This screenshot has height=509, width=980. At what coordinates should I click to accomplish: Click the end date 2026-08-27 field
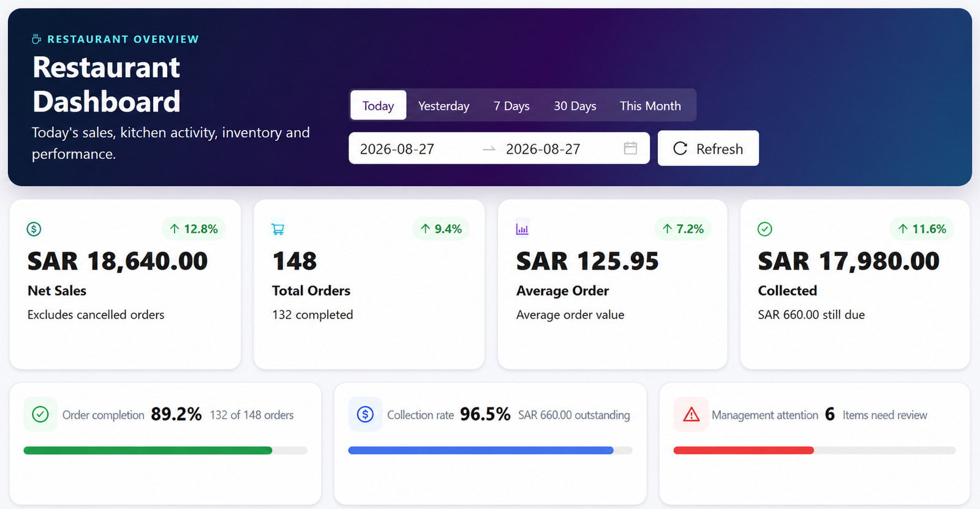(543, 149)
